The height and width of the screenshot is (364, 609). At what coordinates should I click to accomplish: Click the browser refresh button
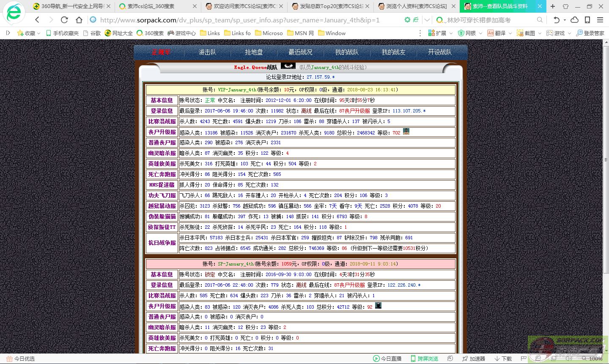64,20
